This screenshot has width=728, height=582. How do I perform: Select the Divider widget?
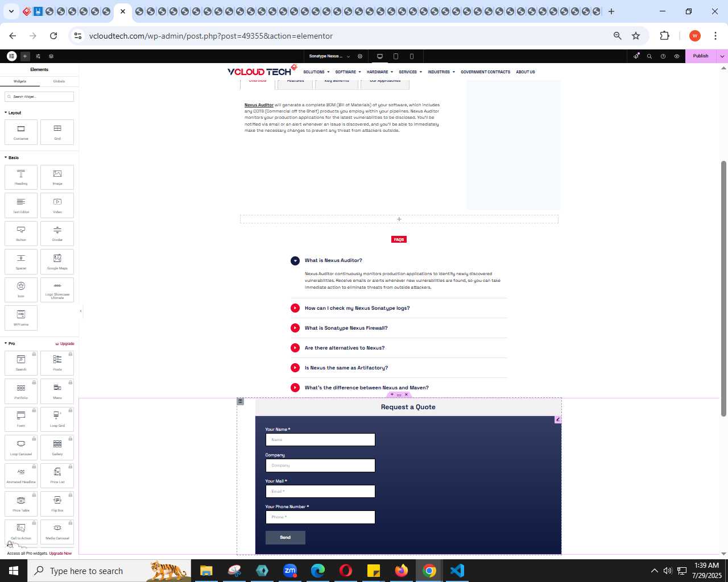point(57,234)
